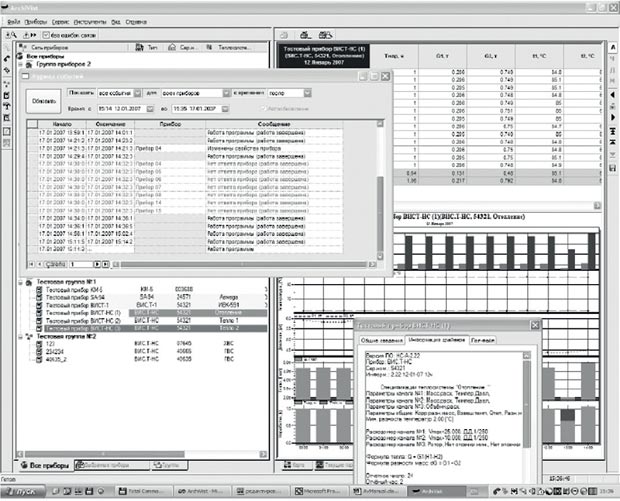Toggle checkbox of device 40635_2
This screenshot has height=501, width=620.
(x=39, y=359)
